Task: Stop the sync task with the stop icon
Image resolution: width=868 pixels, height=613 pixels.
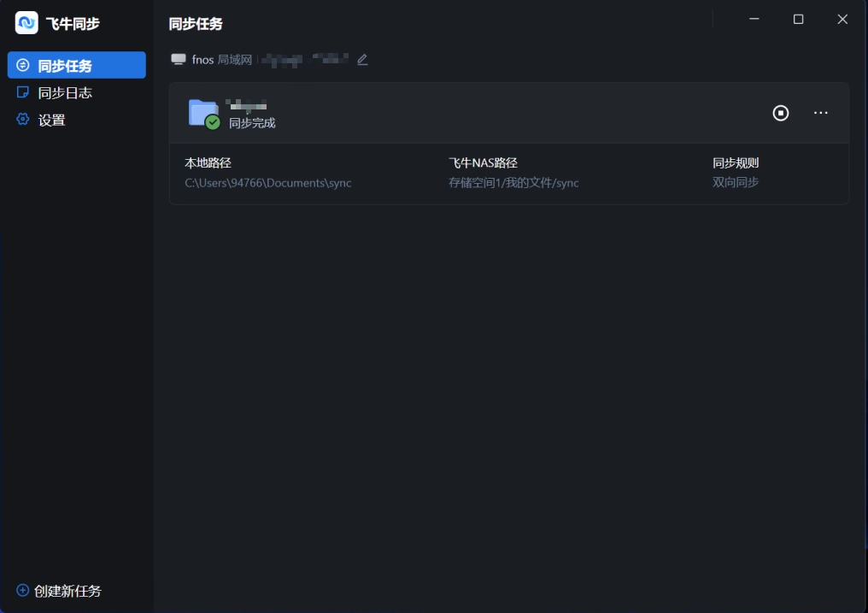Action: pyautogui.click(x=781, y=113)
